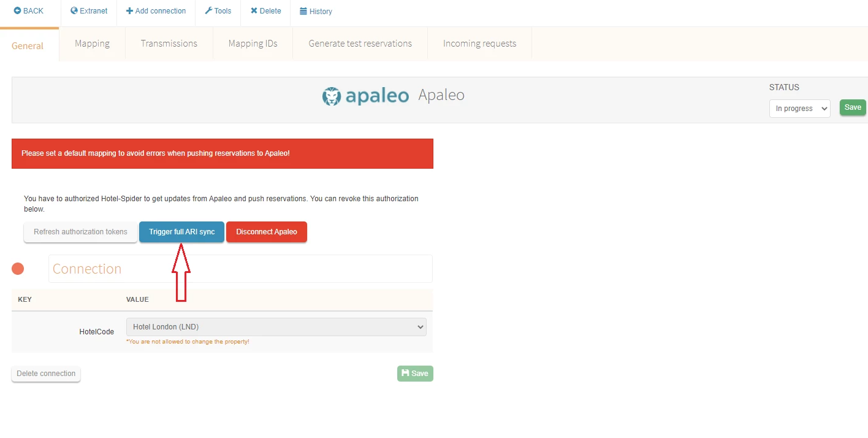Open the Transmissions tab

(x=169, y=44)
